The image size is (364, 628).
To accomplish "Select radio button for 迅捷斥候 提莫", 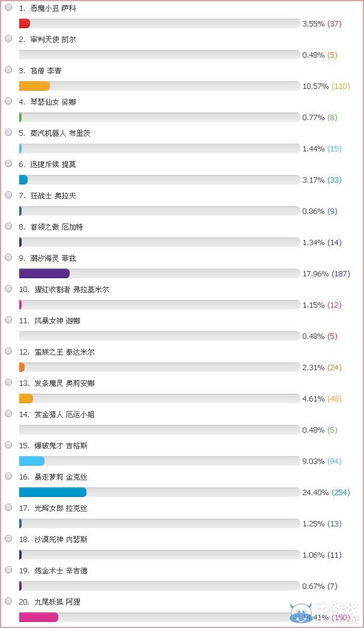I will (8, 163).
